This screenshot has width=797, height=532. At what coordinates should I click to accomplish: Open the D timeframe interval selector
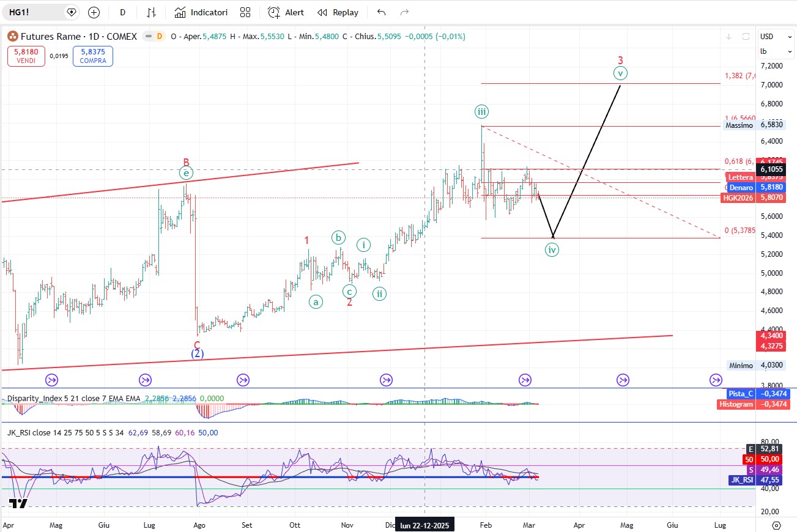click(x=122, y=12)
